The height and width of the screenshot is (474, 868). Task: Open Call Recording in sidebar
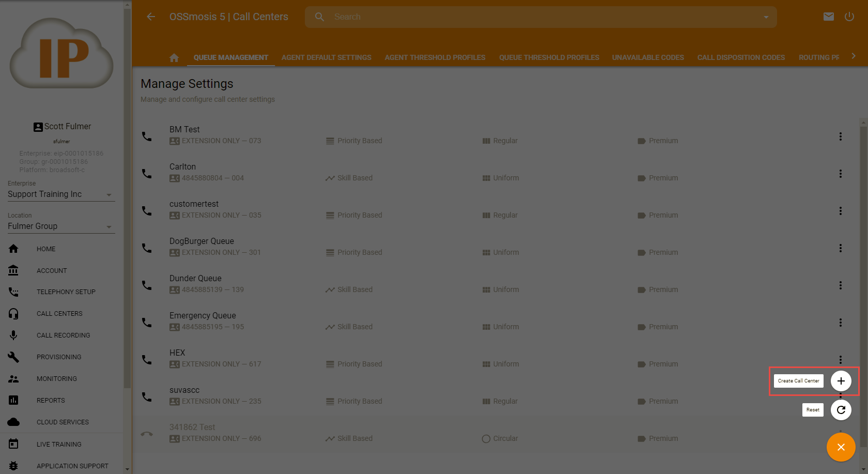(x=63, y=335)
